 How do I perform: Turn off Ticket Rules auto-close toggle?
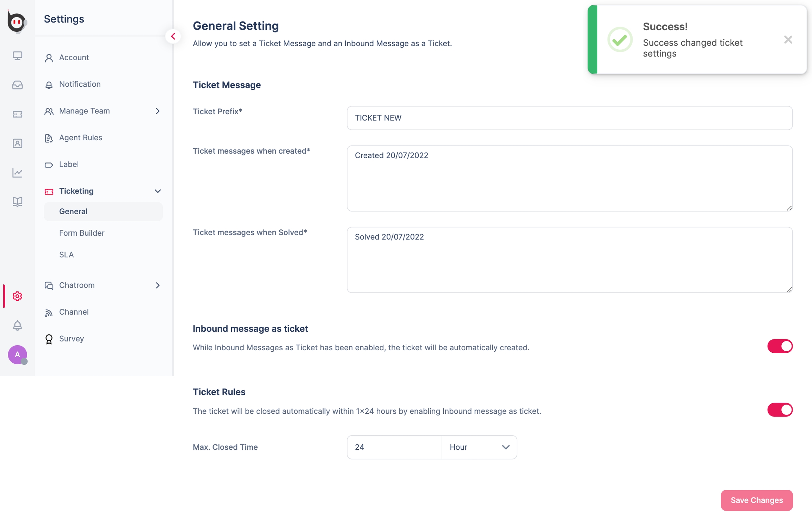[780, 410]
